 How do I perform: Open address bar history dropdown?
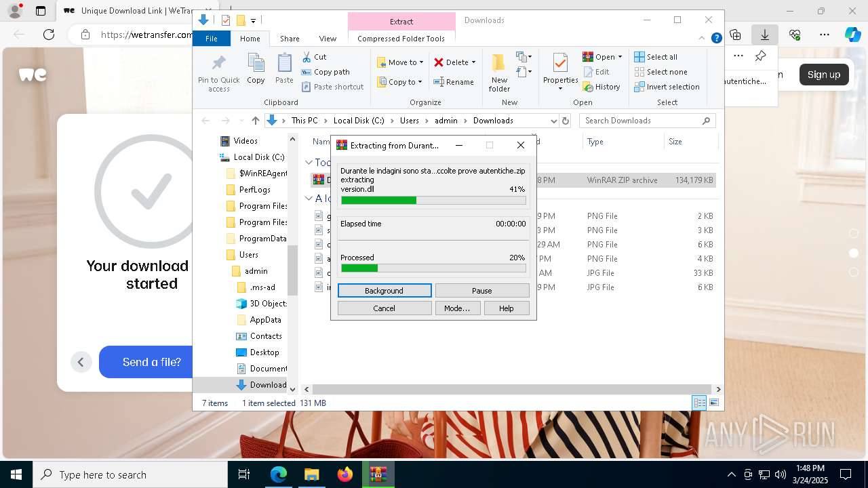(553, 121)
